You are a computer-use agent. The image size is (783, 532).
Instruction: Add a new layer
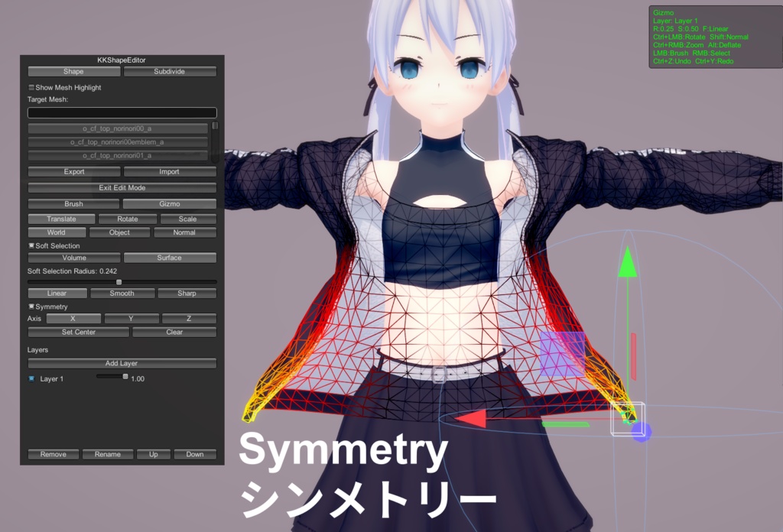122,362
